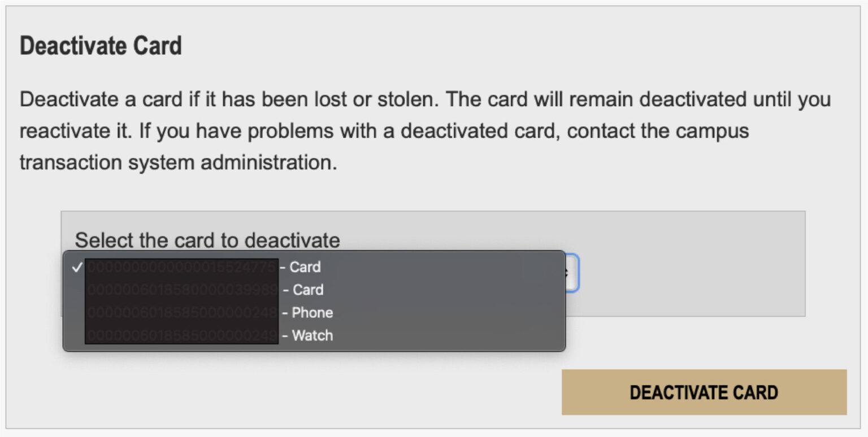
Task: Click the deactivation instructions paragraph
Action: 396,130
